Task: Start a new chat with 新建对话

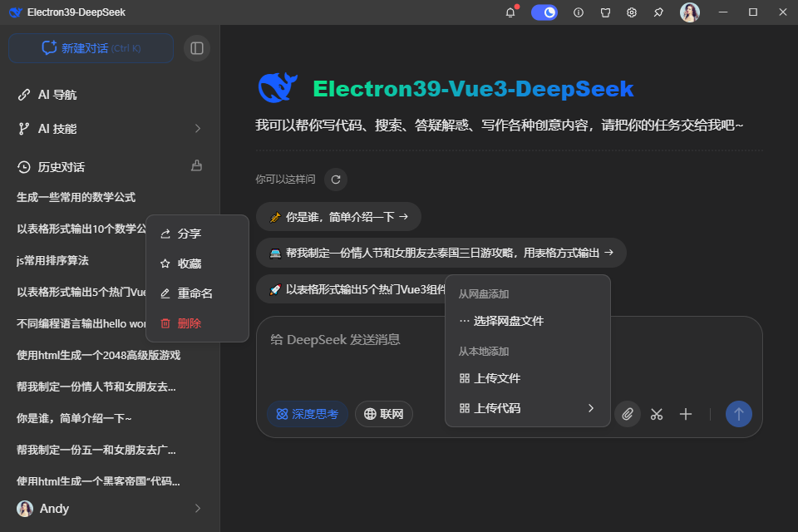Action: pos(91,48)
